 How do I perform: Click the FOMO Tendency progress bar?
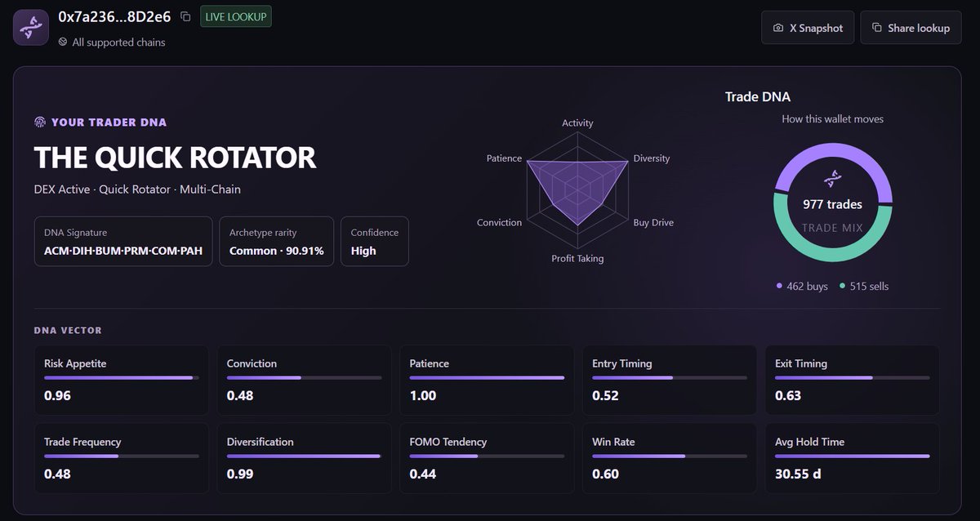coord(487,456)
